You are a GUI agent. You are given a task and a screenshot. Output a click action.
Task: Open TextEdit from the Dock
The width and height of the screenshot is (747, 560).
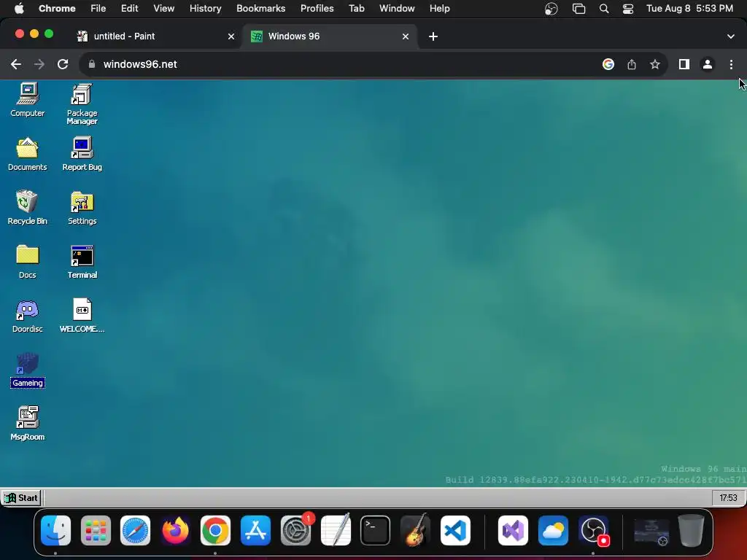(x=336, y=530)
